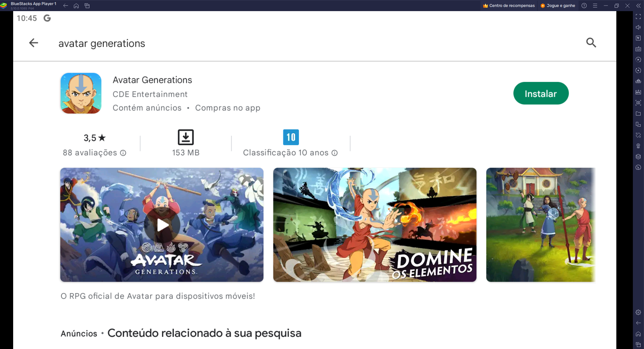Click the Google G status icon
The width and height of the screenshot is (644, 349).
[x=47, y=18]
